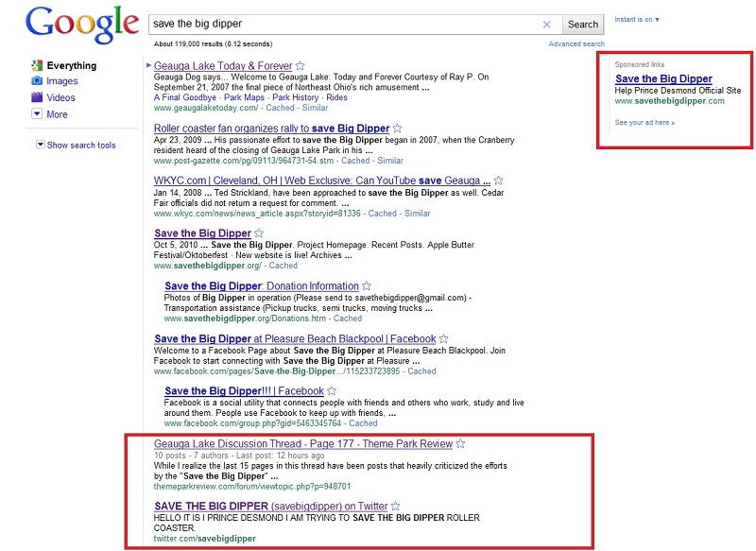The image size is (756, 551).
Task: Open Cached version of geaugalaketoday.com
Action: click(280, 108)
